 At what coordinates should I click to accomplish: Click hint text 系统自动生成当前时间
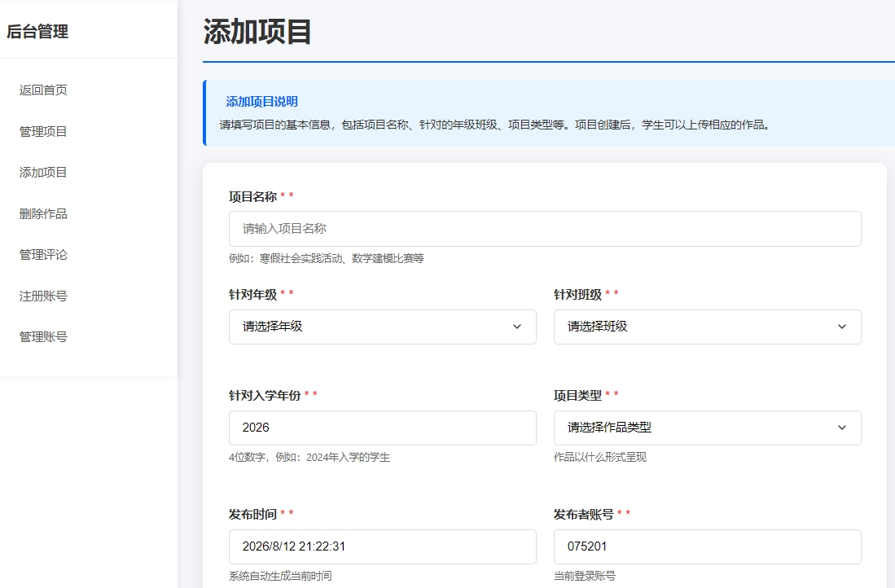(280, 576)
